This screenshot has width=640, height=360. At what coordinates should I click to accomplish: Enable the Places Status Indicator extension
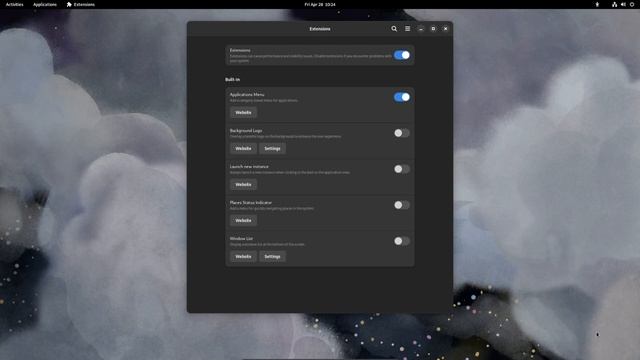tap(402, 205)
